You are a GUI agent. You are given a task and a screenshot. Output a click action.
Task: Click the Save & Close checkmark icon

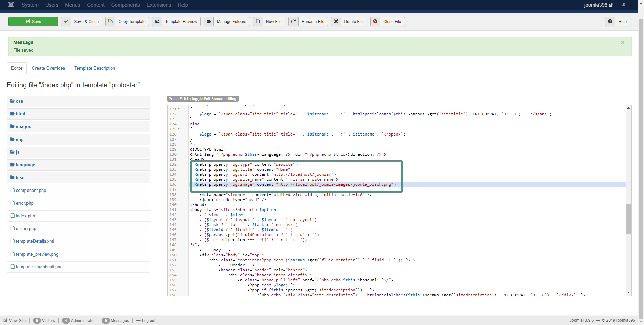click(x=66, y=21)
